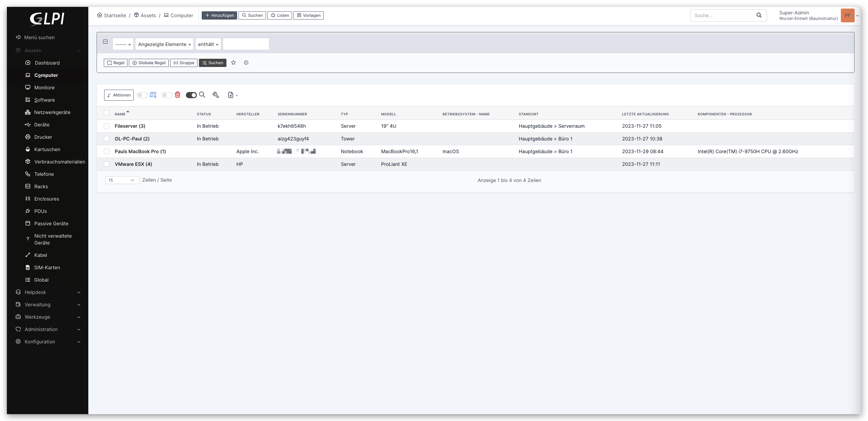Screen dimensions: 868x421
Task: Click the Global list icon
Action: 28,280
